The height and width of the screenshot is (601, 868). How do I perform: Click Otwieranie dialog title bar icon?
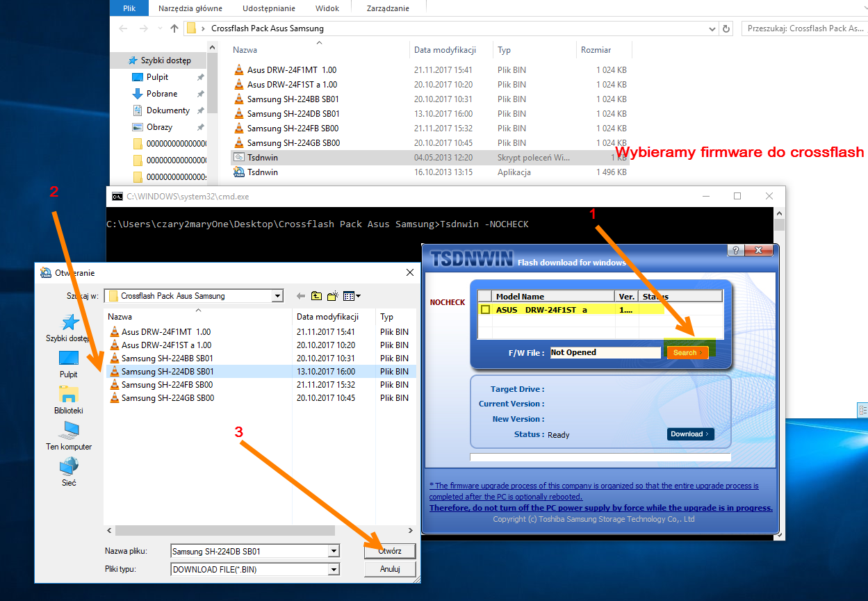coord(46,272)
